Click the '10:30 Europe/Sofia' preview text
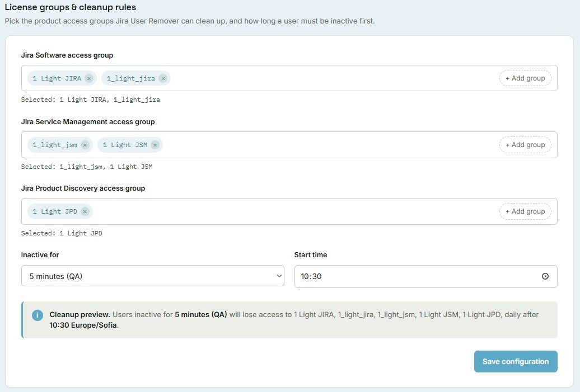The width and height of the screenshot is (580, 392). click(83, 325)
